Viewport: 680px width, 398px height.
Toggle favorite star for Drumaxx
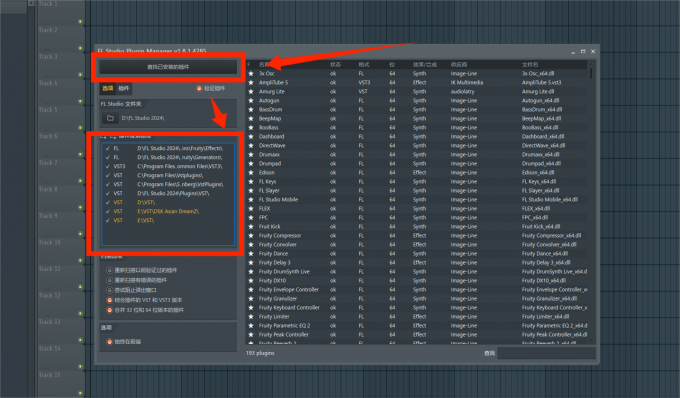click(x=251, y=154)
